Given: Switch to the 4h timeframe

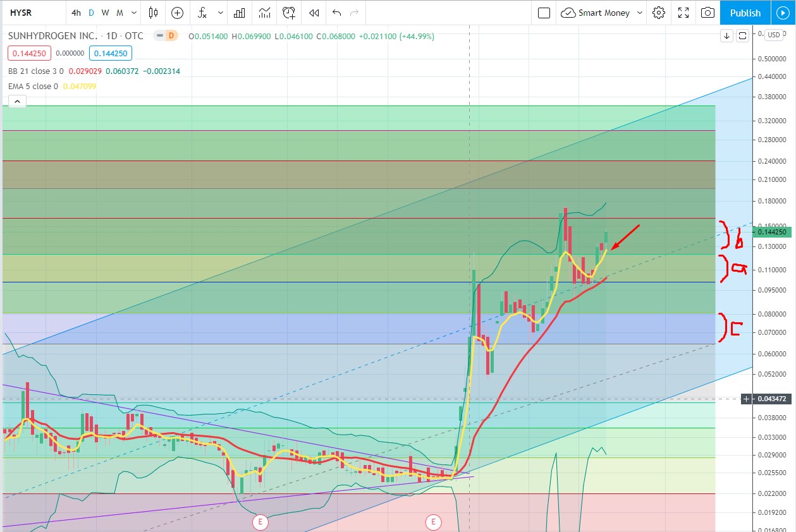Looking at the screenshot, I should (76, 13).
